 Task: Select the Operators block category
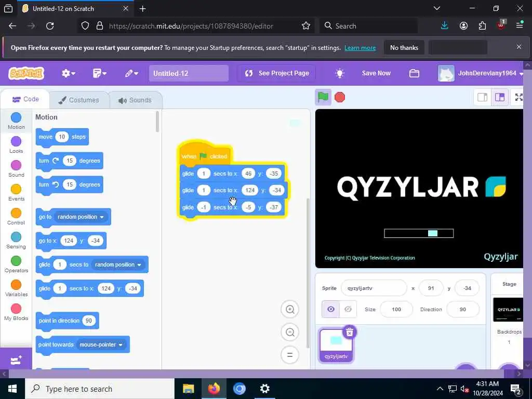tap(16, 264)
